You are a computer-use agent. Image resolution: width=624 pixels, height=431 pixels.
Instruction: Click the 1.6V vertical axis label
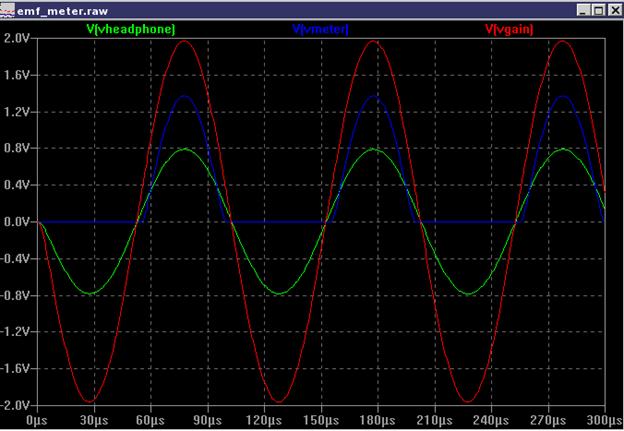pos(17,75)
